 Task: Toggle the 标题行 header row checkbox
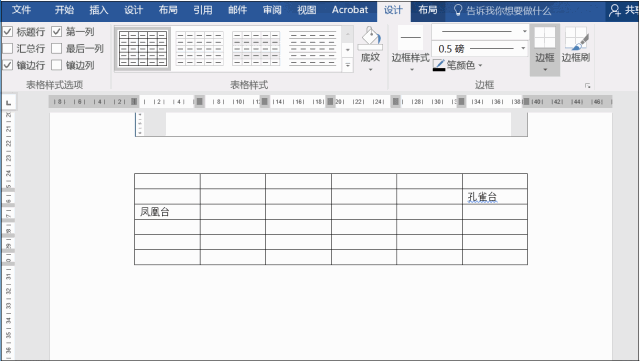click(x=8, y=31)
